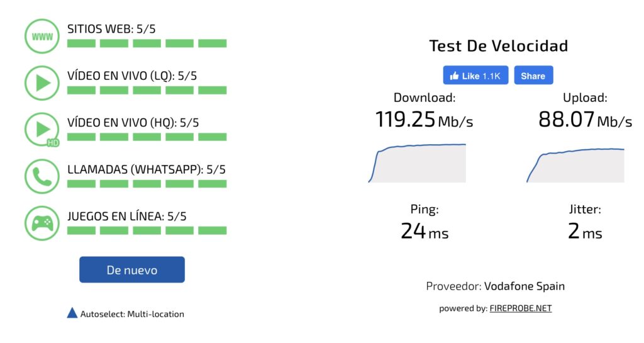Click the blue triangle Autoselect icon
Screen dimensions: 644x343
pos(72,313)
